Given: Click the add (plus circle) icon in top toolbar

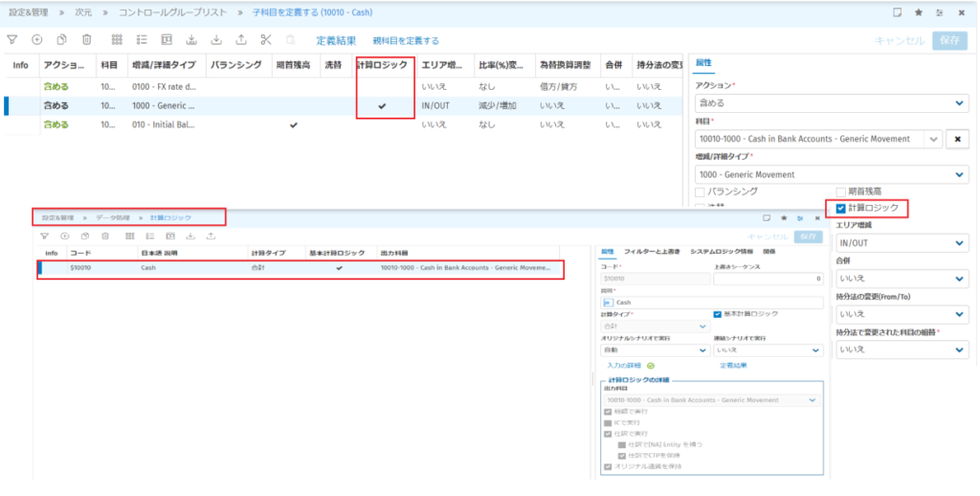Looking at the screenshot, I should point(37,40).
